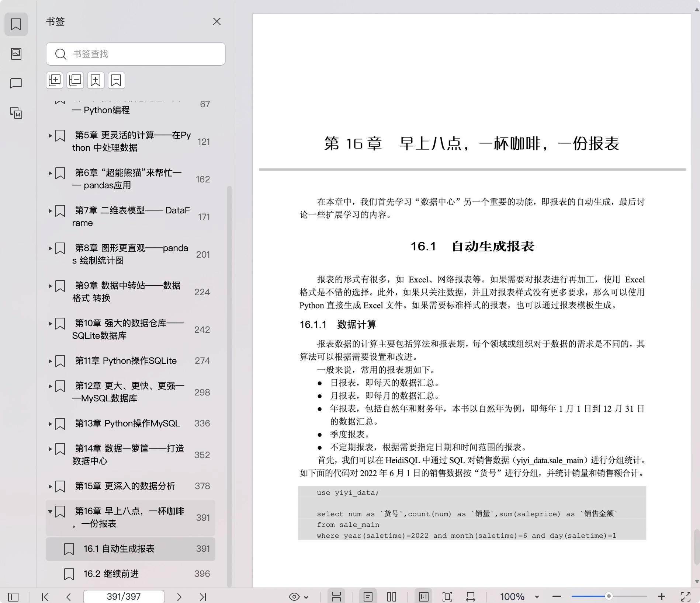Select single page view
Screen dimensions: 700x603
[x=368, y=597]
